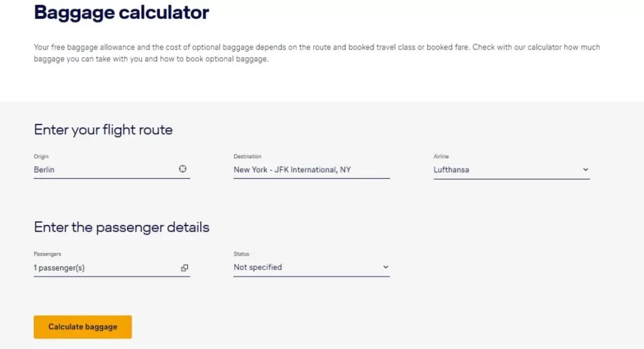The height and width of the screenshot is (349, 644).
Task: Click the chevron icon on the Status selector
Action: pos(385,267)
